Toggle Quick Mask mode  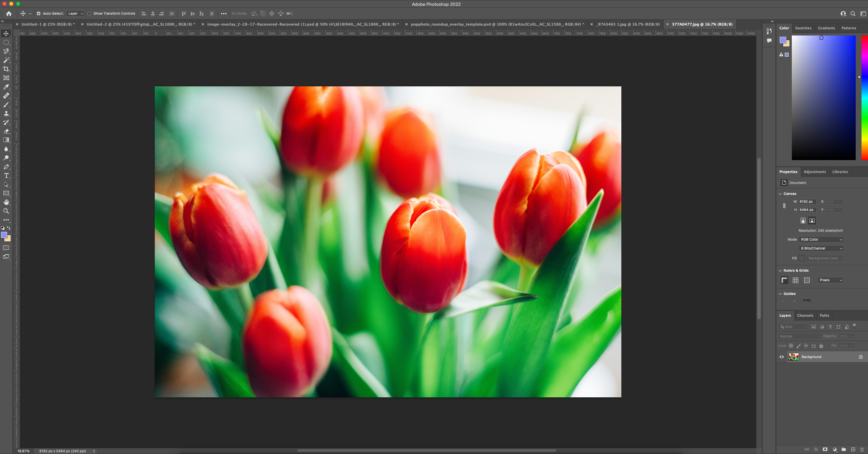pyautogui.click(x=6, y=248)
